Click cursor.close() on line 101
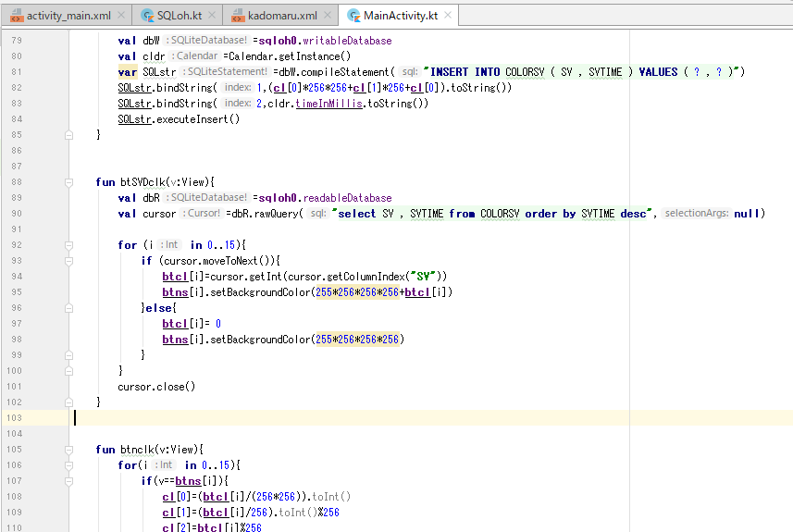This screenshot has width=793, height=532. click(x=156, y=387)
